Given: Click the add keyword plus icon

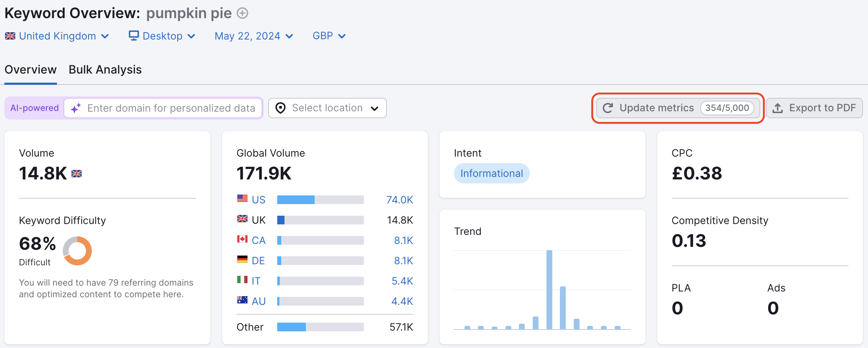Looking at the screenshot, I should point(242,13).
